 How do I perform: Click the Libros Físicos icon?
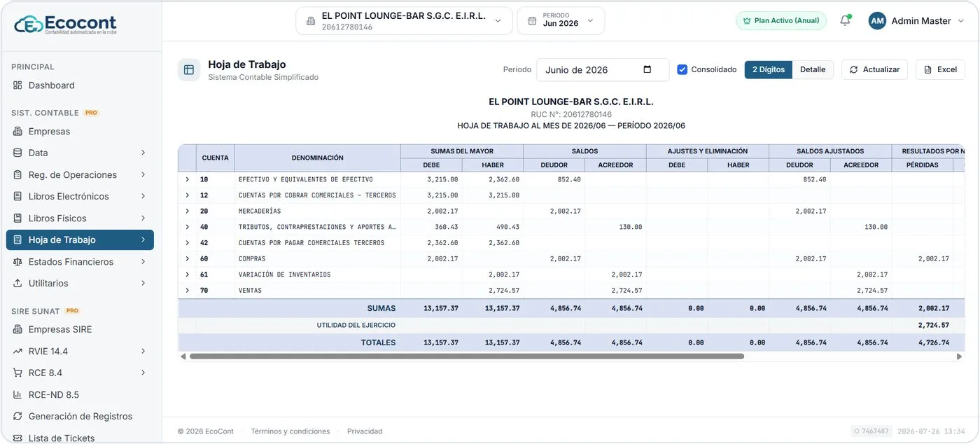tap(17, 218)
